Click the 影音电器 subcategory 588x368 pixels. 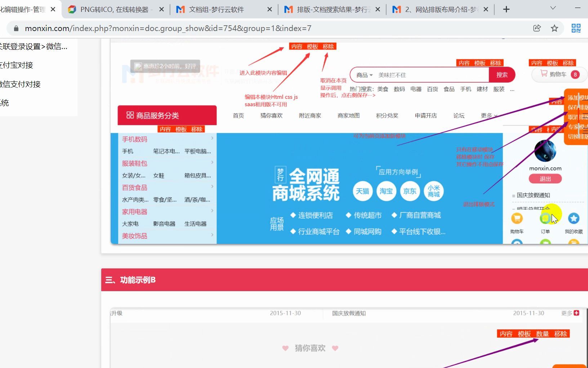point(164,224)
